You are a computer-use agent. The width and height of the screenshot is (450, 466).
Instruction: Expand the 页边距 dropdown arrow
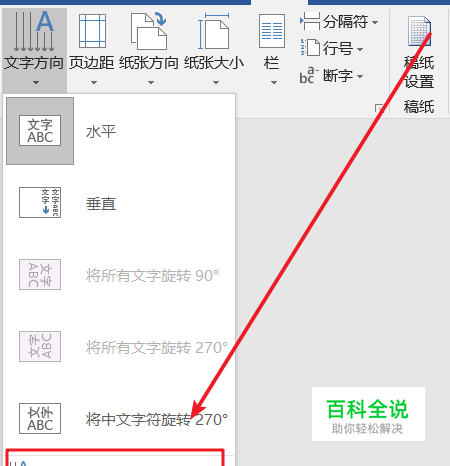94,82
